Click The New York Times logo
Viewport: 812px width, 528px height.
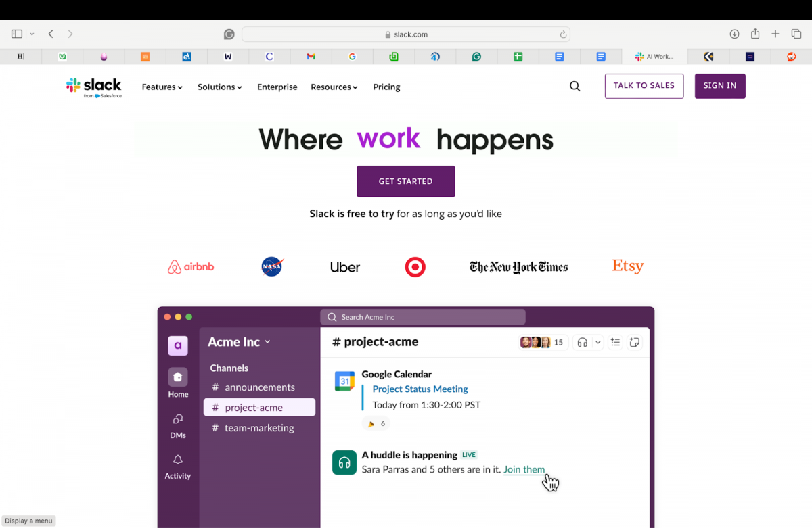coord(519,267)
